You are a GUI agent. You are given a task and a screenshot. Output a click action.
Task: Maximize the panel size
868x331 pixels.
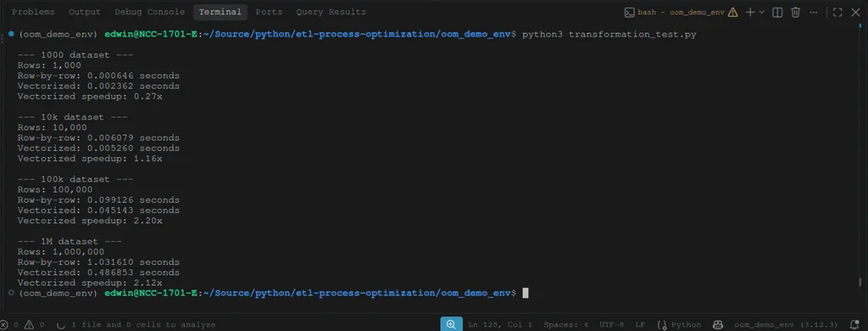click(837, 12)
